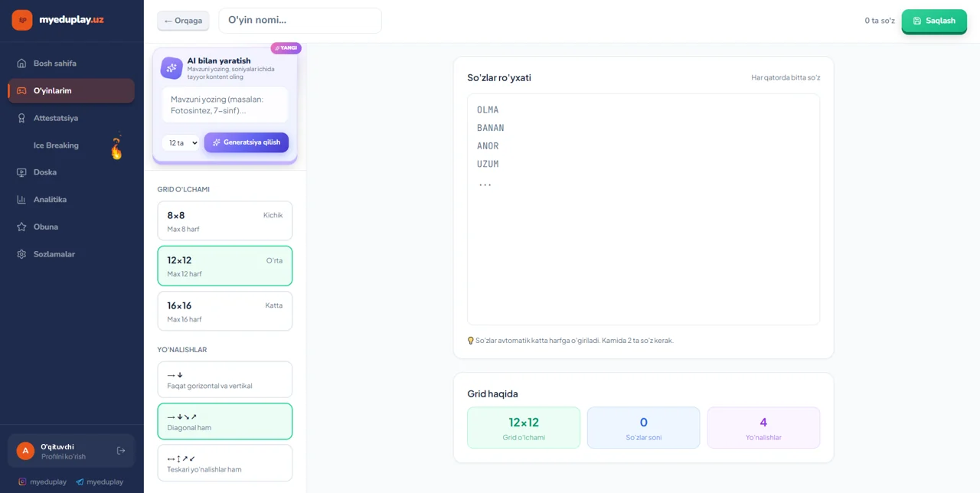Click the Attestatsiya badge icon
The image size is (980, 493).
[x=21, y=118]
